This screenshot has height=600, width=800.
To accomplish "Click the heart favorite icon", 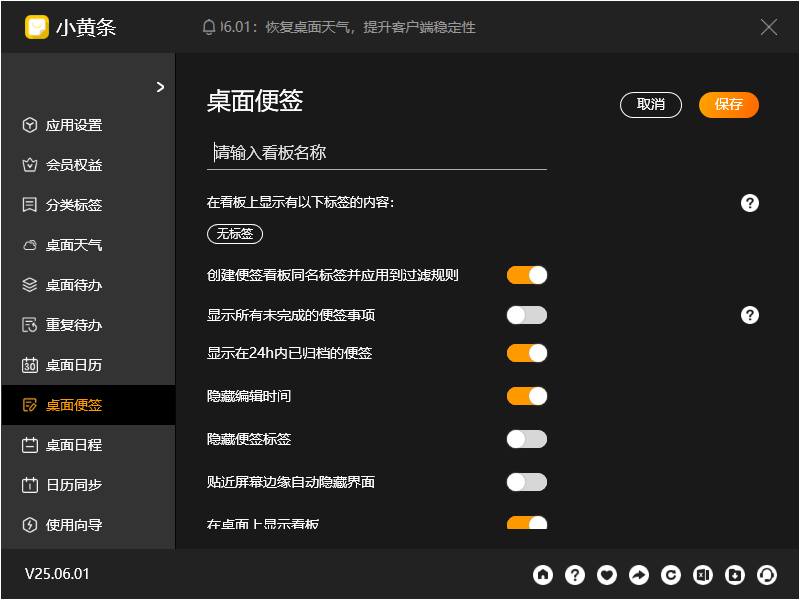I will point(607,575).
